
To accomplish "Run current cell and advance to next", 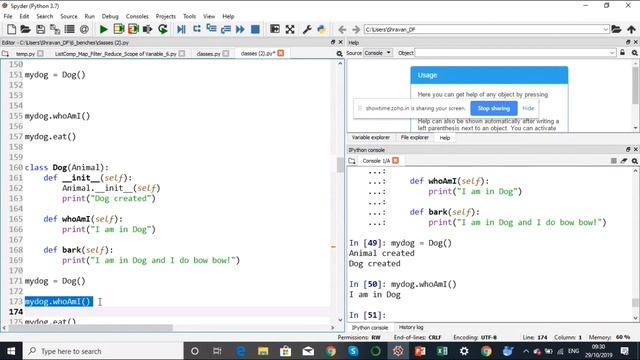I will tap(133, 29).
